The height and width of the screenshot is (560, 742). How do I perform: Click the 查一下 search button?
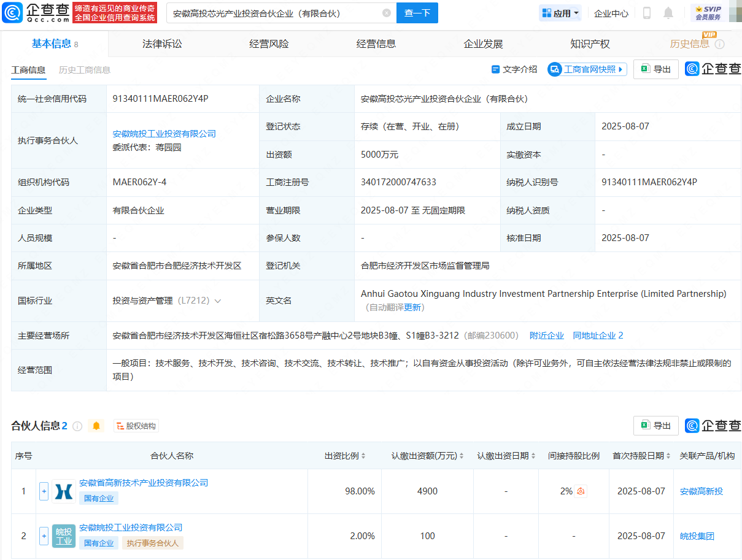417,13
